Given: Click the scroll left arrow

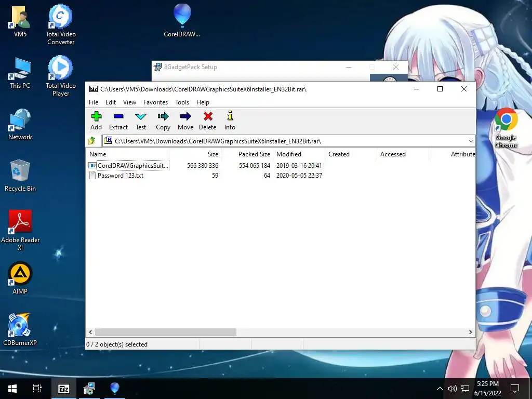Looking at the screenshot, I should [x=90, y=332].
